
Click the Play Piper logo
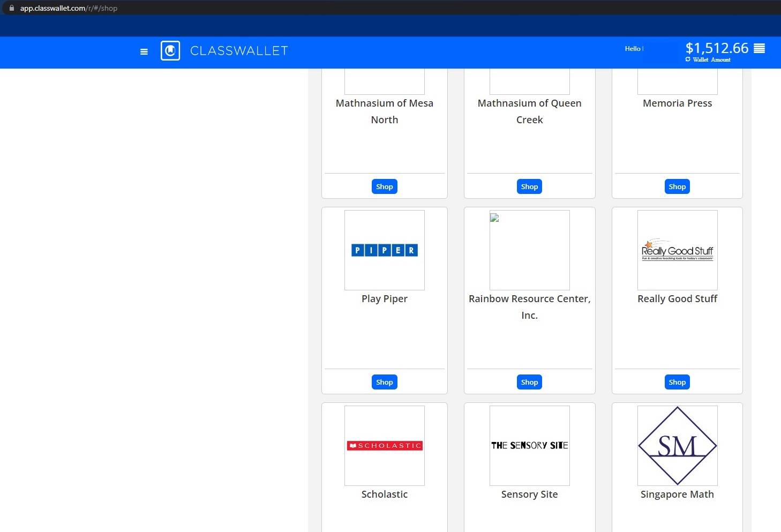click(384, 250)
